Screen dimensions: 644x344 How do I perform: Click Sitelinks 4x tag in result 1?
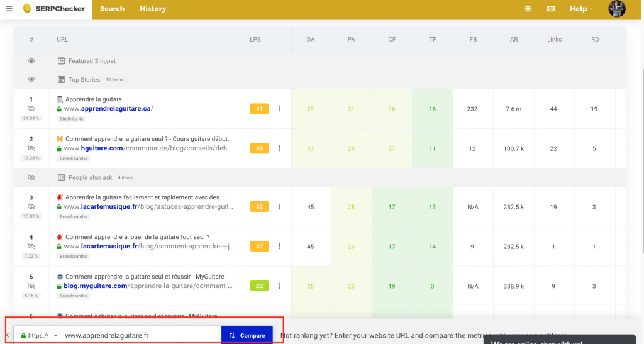coord(72,119)
